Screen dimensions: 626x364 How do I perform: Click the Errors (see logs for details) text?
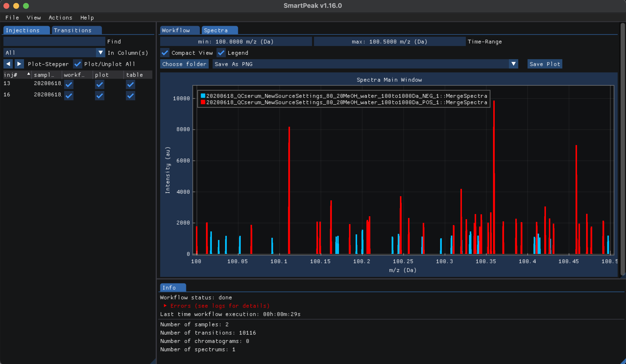(x=220, y=306)
